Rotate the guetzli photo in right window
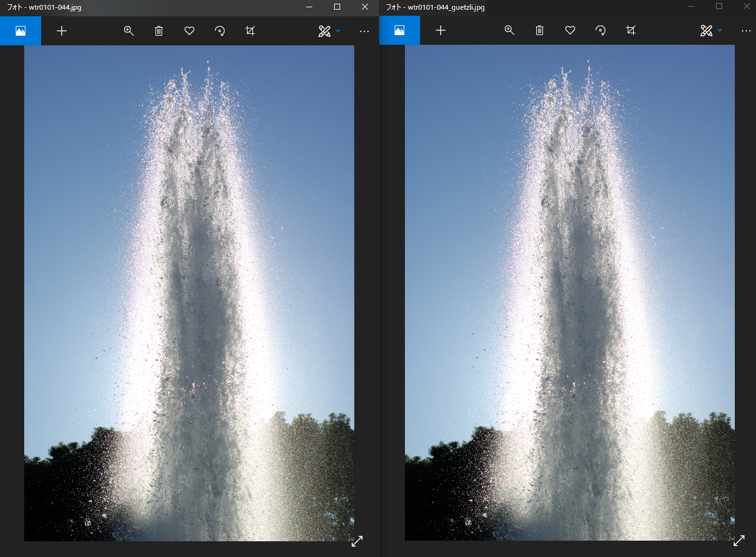 pyautogui.click(x=600, y=30)
